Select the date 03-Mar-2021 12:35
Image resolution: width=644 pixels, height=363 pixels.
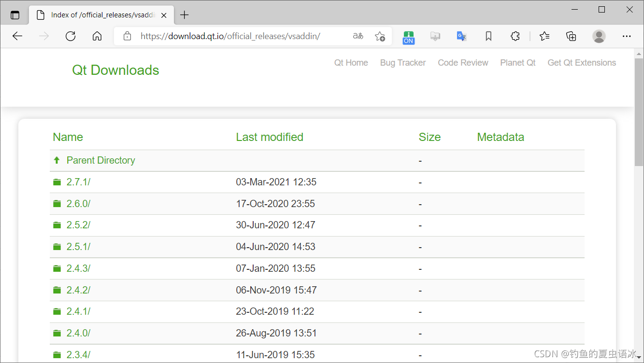pyautogui.click(x=276, y=182)
